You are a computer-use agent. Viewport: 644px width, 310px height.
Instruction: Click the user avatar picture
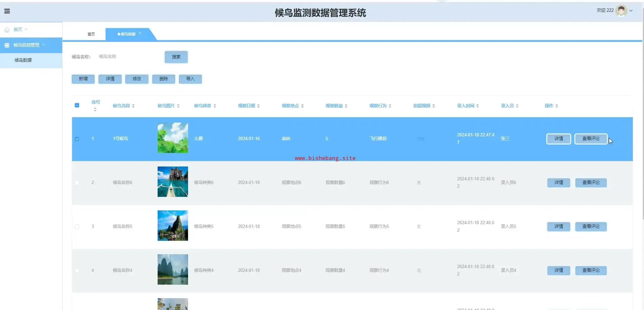pyautogui.click(x=621, y=11)
